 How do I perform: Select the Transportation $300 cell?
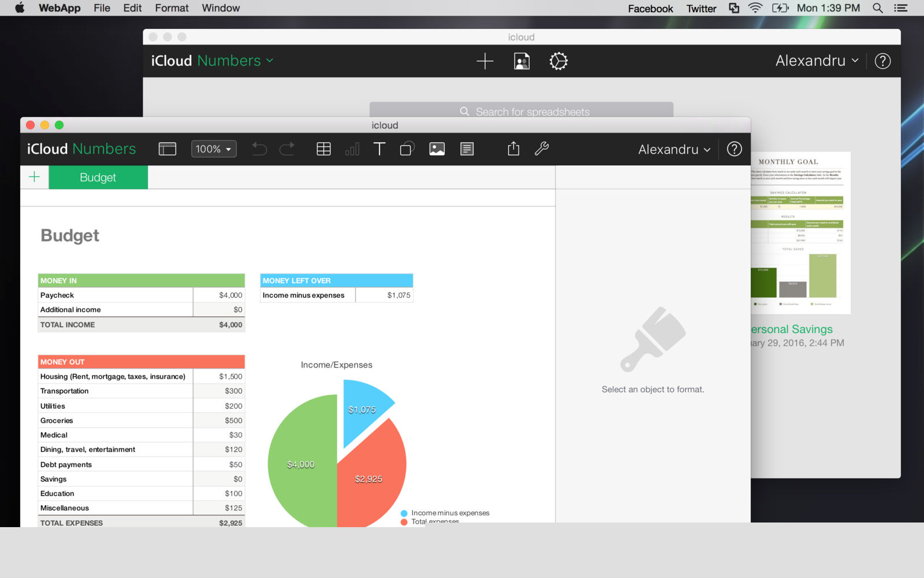click(219, 391)
